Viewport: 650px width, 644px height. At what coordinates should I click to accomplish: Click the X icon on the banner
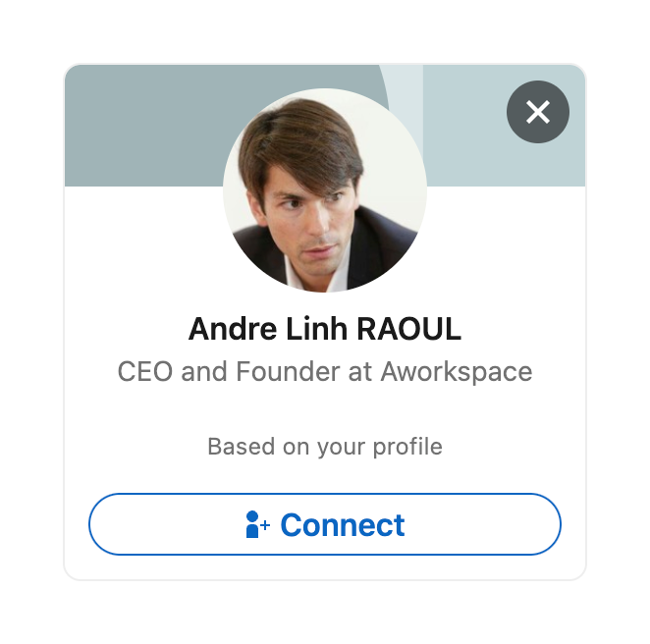click(537, 113)
